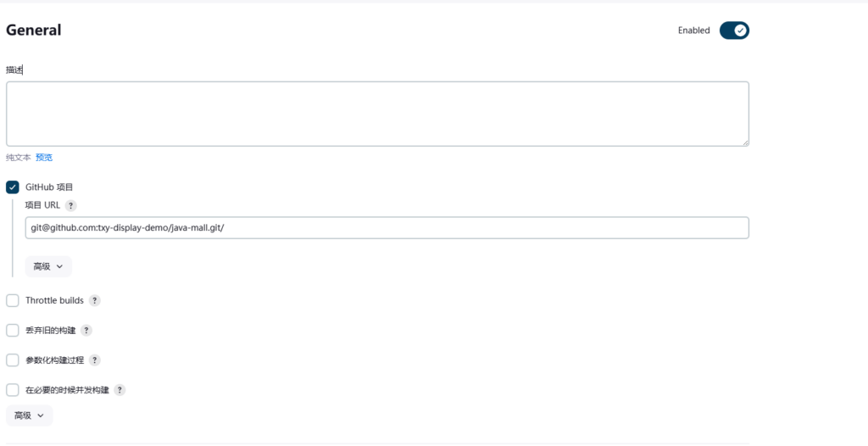Open help icon next to 在必要的时候并发构建

tap(120, 390)
